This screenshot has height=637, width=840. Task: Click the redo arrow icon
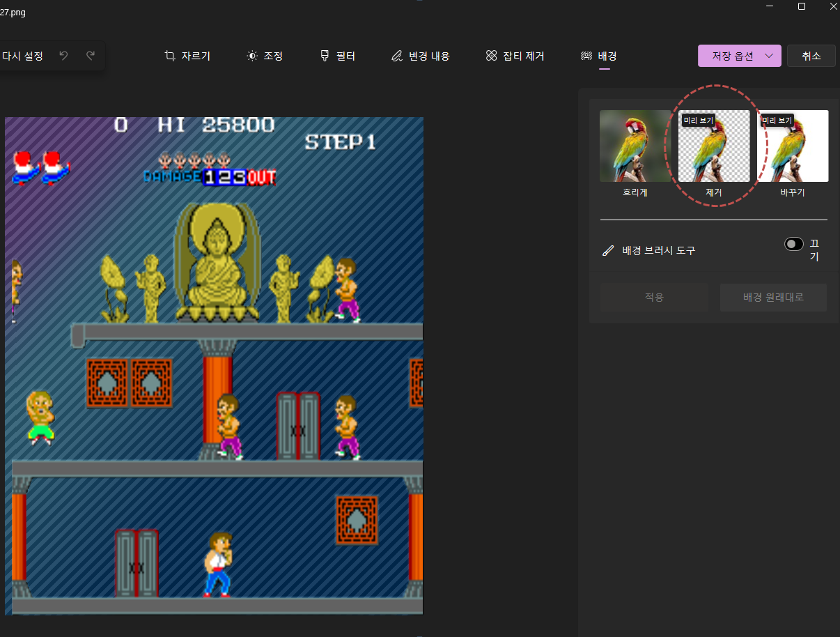pyautogui.click(x=91, y=56)
